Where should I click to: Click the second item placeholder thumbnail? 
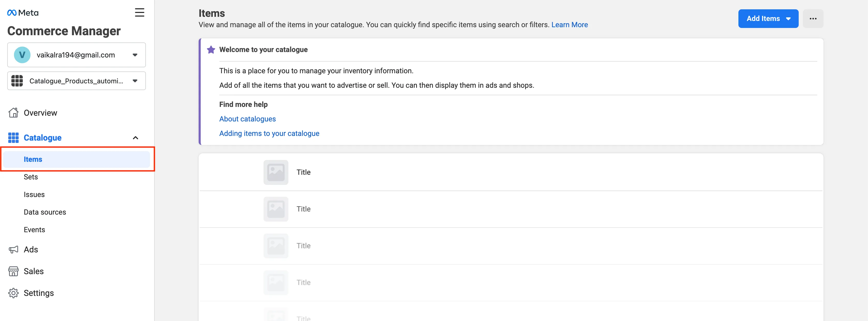[276, 209]
